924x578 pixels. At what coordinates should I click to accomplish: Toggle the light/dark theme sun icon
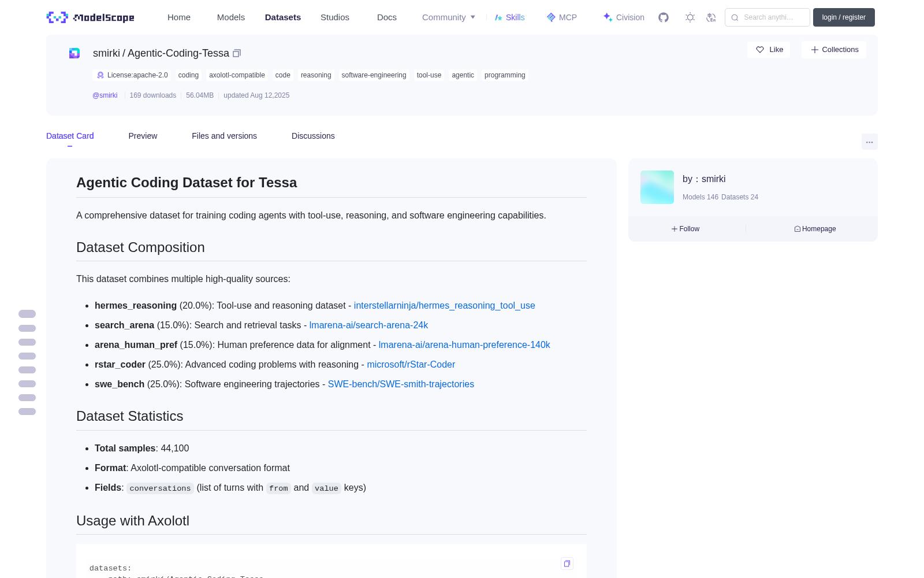[x=690, y=17]
